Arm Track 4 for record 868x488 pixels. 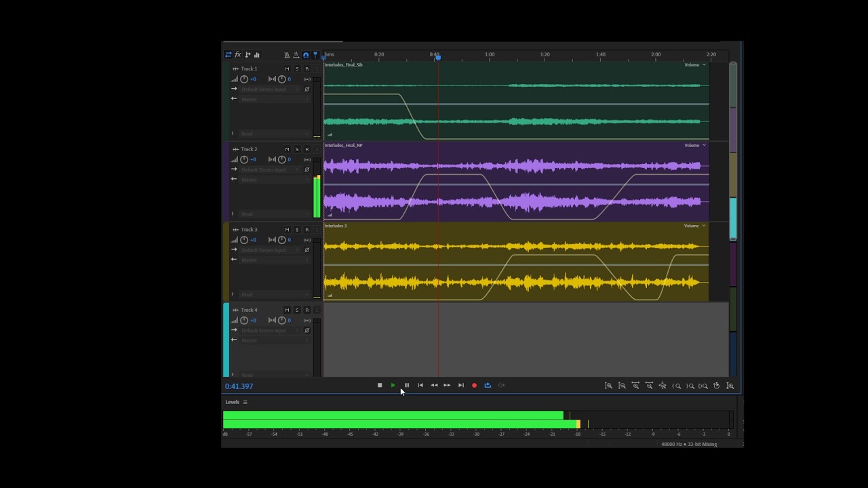coord(307,310)
